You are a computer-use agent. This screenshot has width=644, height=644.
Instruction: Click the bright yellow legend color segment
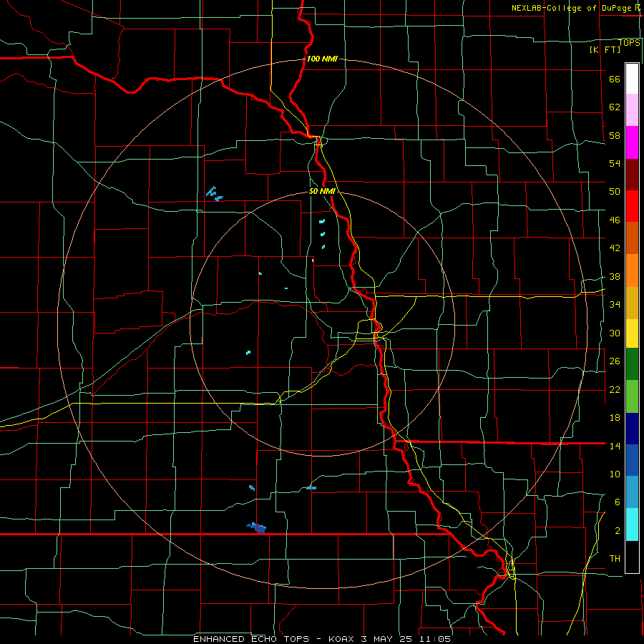632,333
